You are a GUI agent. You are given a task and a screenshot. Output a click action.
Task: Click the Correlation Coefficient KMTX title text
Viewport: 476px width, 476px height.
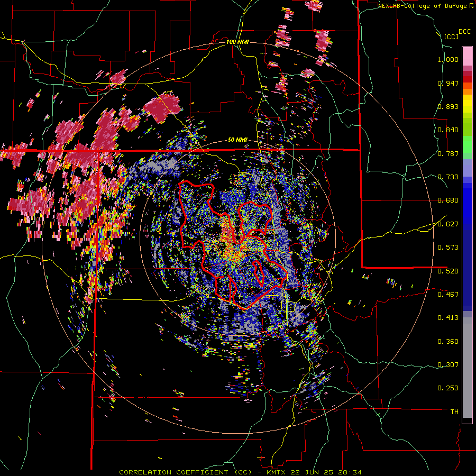click(x=240, y=472)
